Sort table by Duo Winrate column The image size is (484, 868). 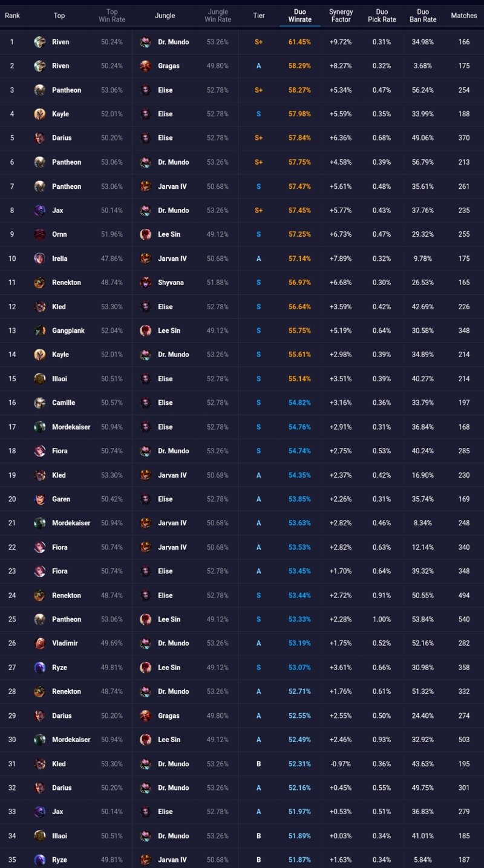click(x=300, y=16)
